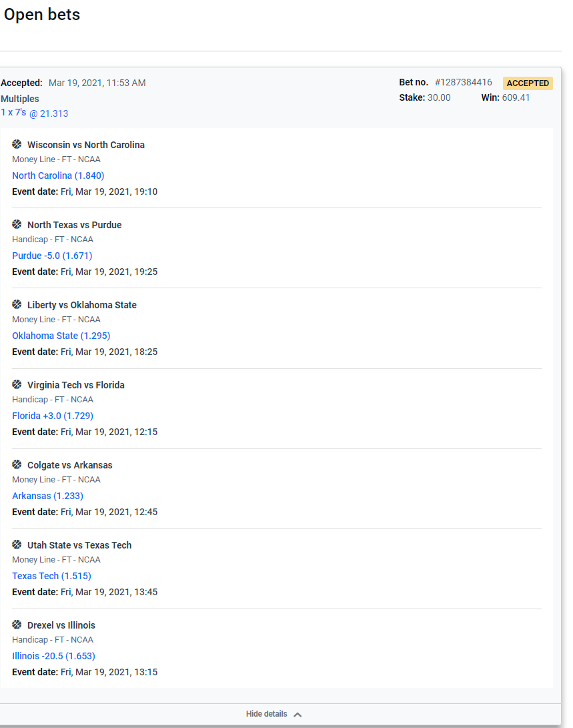
Task: Open Arkansas (1.233) selection link
Action: 47,496
